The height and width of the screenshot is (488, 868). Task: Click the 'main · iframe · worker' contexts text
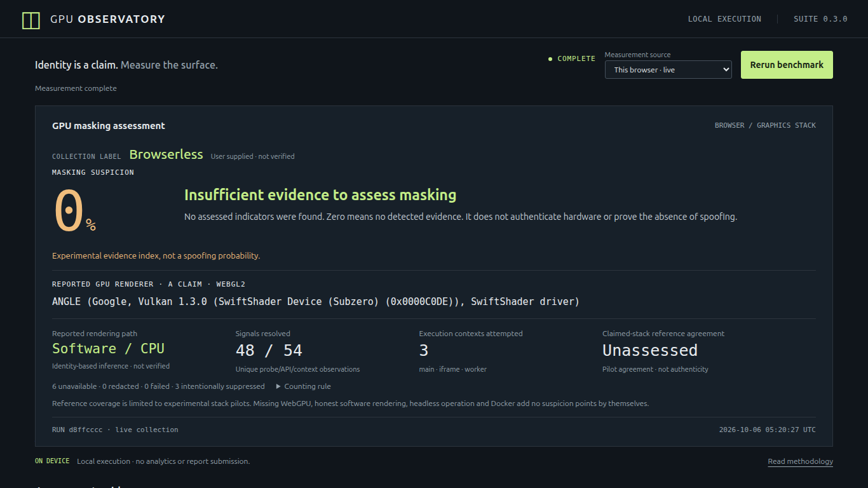(x=453, y=369)
